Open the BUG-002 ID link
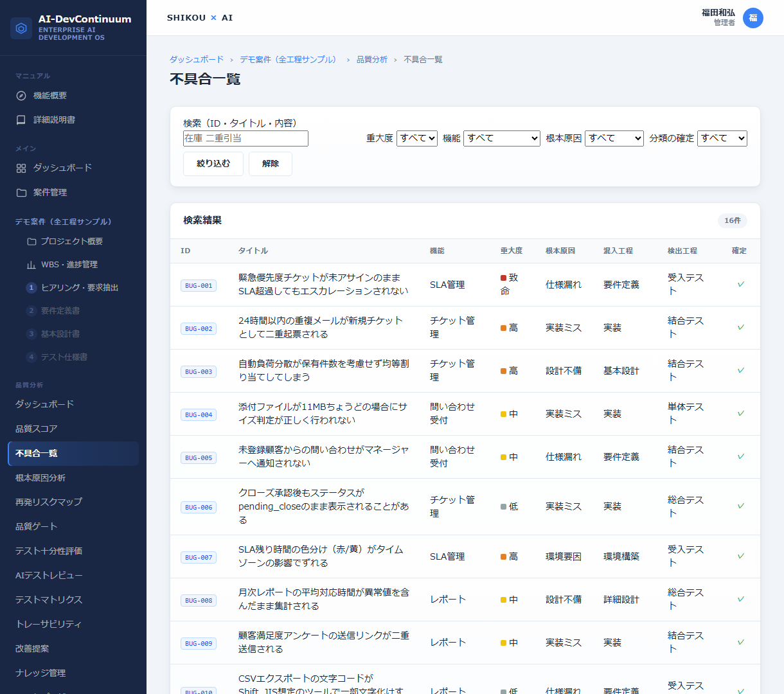 pyautogui.click(x=199, y=329)
